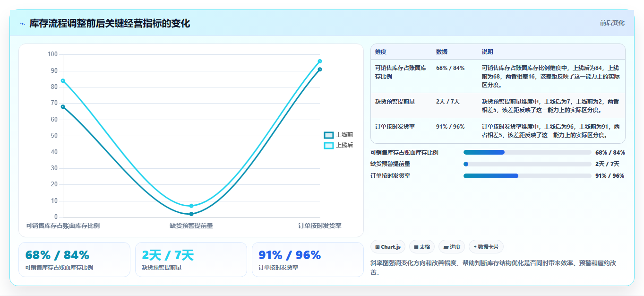
Task: Click x-axis label 可销售库存占账面库存比例
Action: click(x=63, y=226)
